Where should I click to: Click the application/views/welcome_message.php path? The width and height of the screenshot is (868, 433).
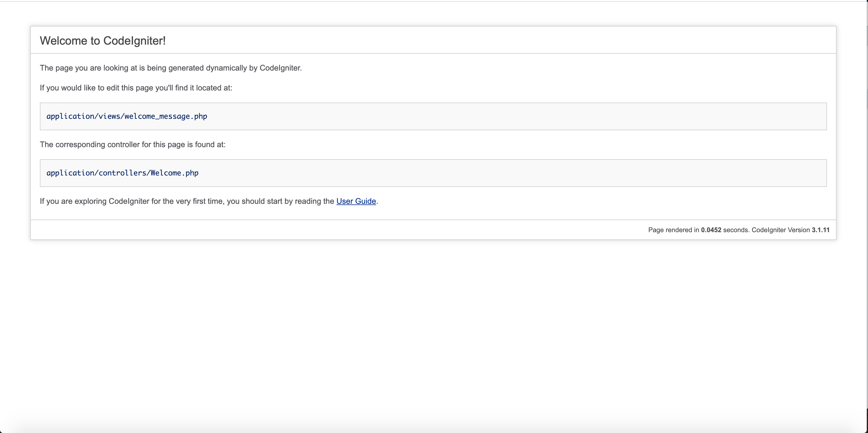[x=127, y=116]
